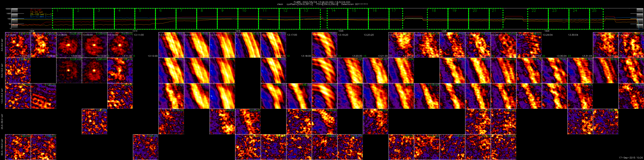Open the 6.0-12.0 keV image at 13:16:00
Viewport: 644px width, 160px height.
pos(273,70)
